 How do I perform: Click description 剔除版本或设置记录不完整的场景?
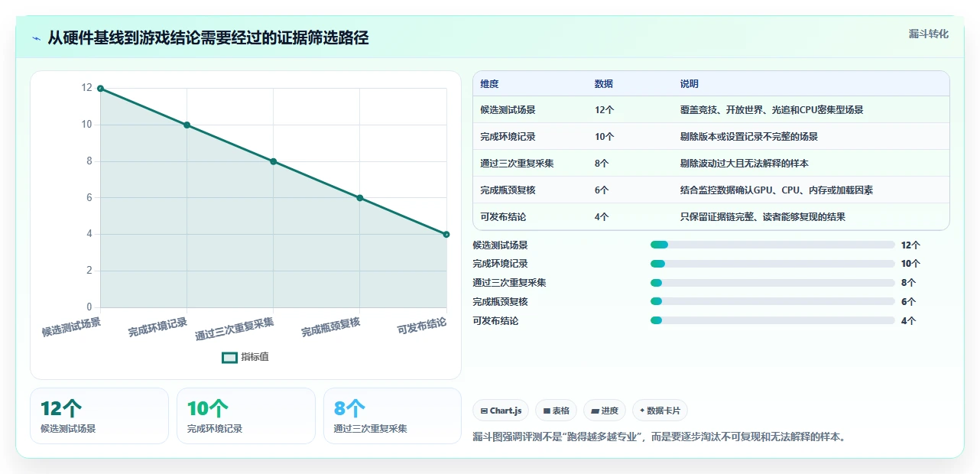click(749, 137)
